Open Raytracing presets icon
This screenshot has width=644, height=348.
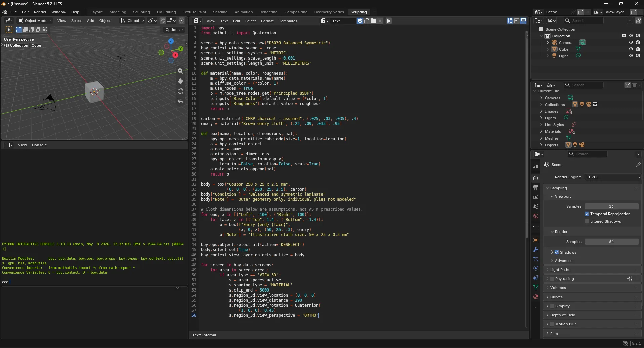[x=630, y=279]
